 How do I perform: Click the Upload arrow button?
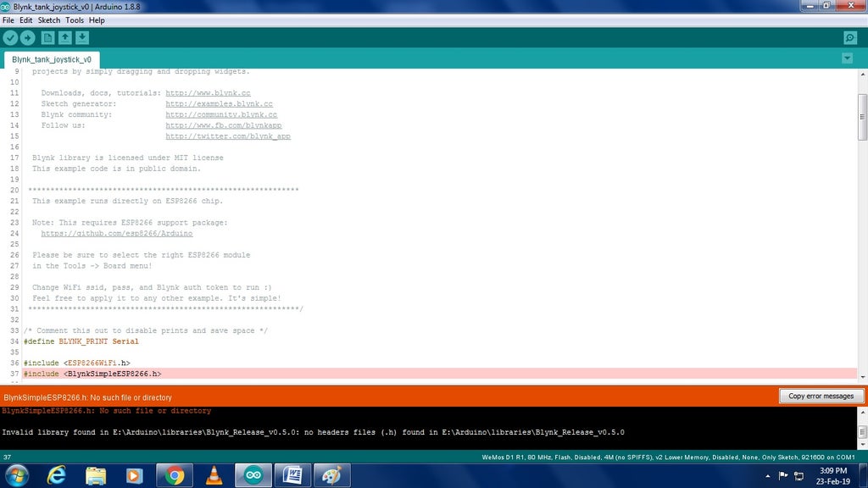coord(27,37)
